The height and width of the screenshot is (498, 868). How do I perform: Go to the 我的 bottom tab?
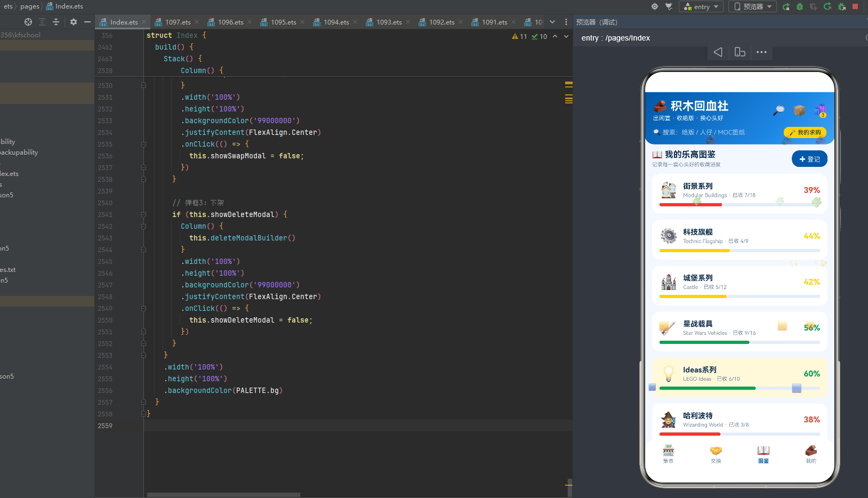pyautogui.click(x=811, y=454)
